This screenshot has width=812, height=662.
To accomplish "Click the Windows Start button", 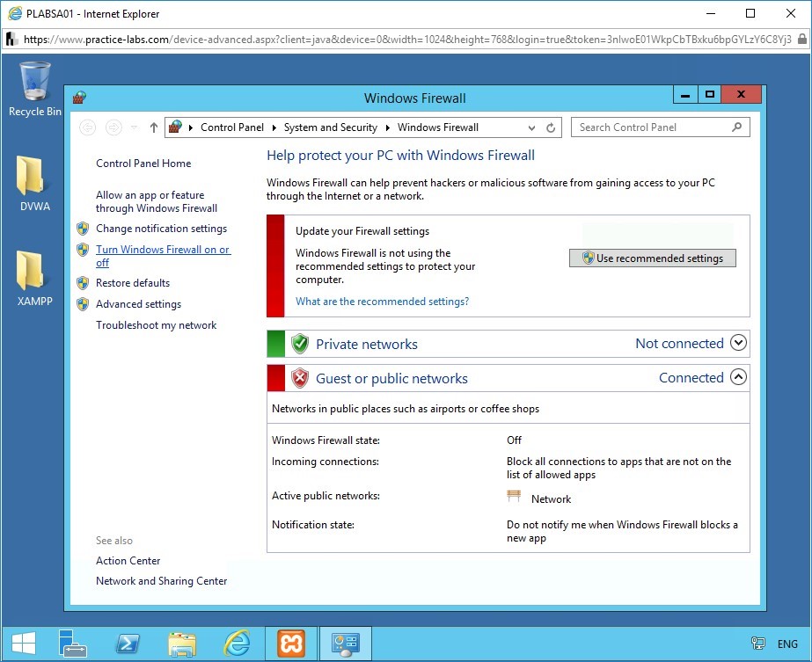I will point(23,644).
